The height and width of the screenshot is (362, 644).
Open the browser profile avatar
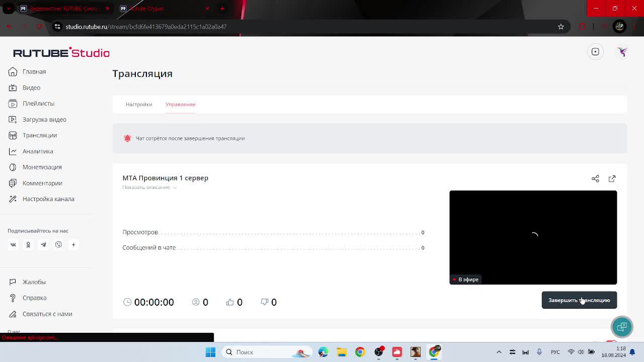[619, 26]
